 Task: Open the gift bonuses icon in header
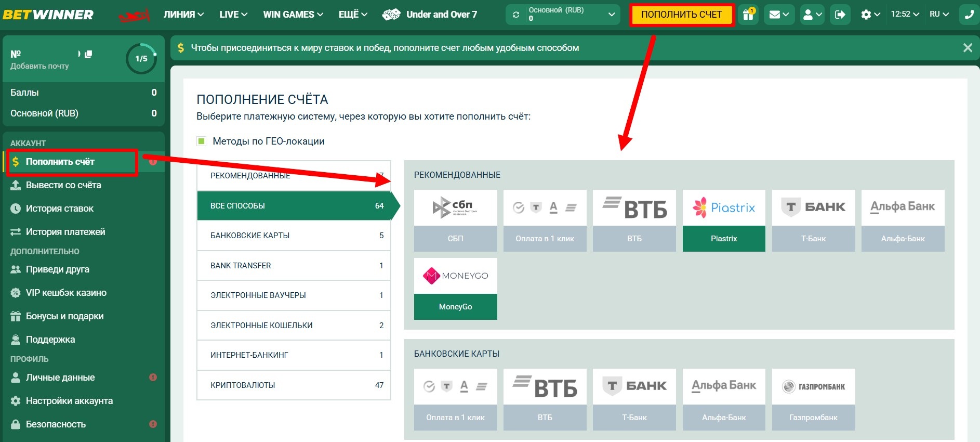[x=748, y=15]
